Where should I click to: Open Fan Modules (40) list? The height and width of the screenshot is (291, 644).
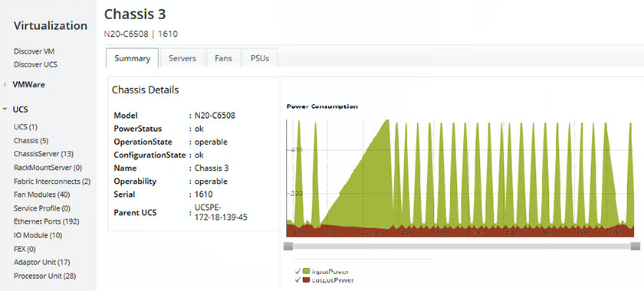[x=42, y=195]
